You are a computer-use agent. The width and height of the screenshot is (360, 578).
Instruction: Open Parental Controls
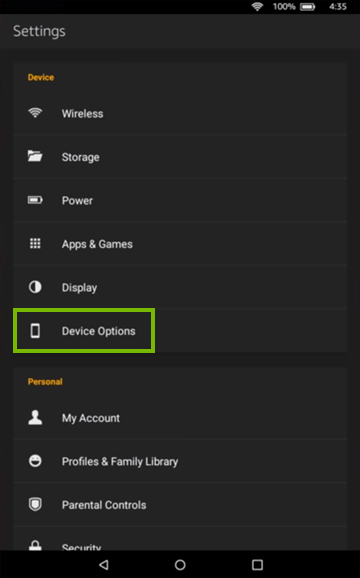(180, 505)
